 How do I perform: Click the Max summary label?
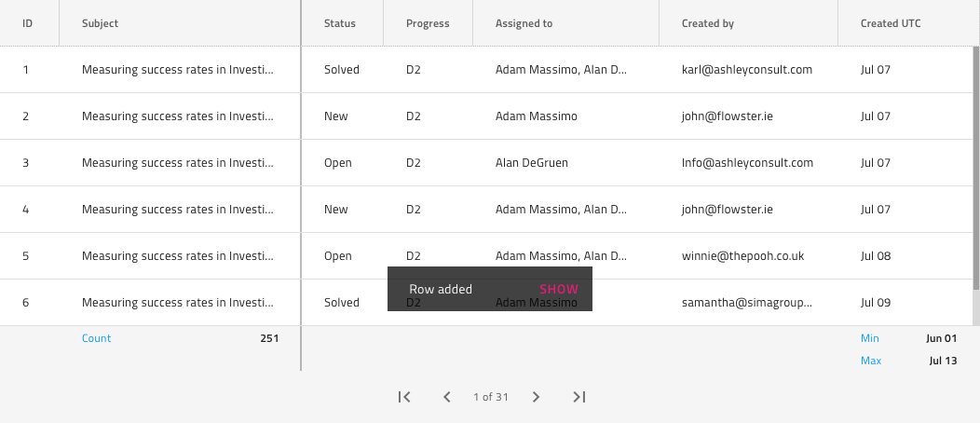871,361
